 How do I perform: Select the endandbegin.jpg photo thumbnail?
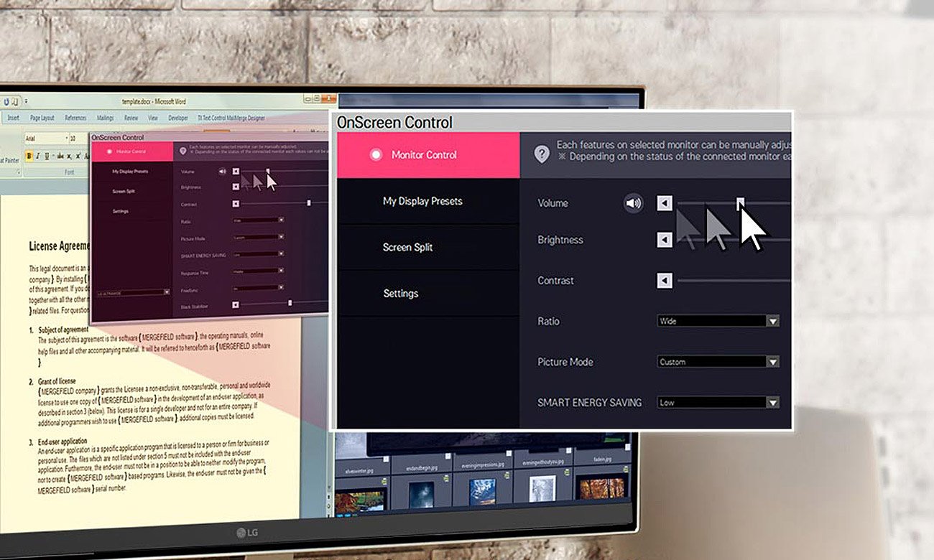[422, 495]
